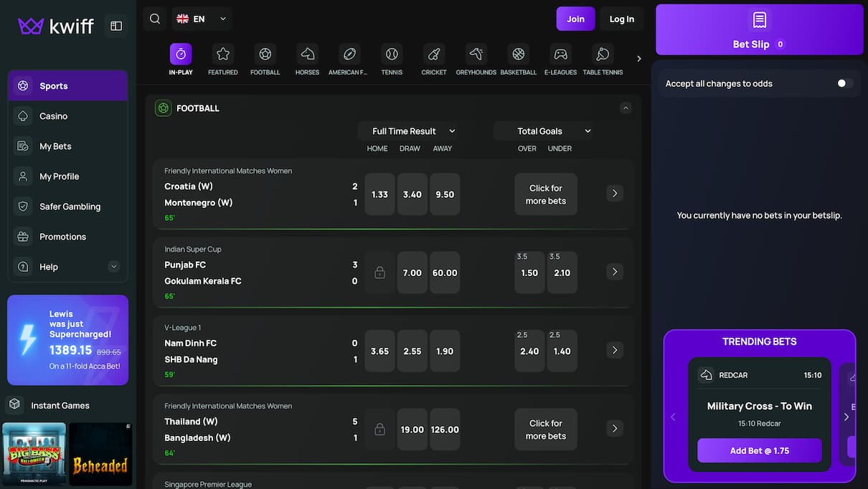This screenshot has width=868, height=489.
Task: Switch to the E-Leagues tab
Action: (x=560, y=53)
